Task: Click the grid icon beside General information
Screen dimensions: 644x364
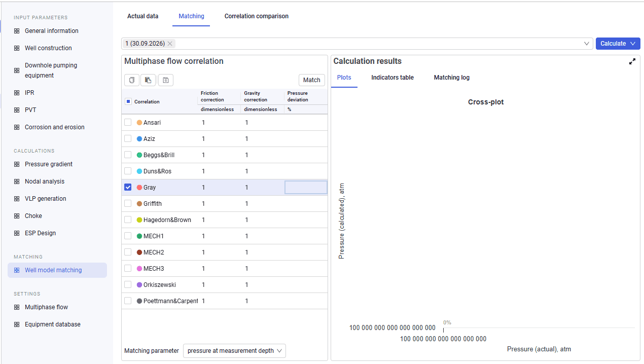Action: 17,31
